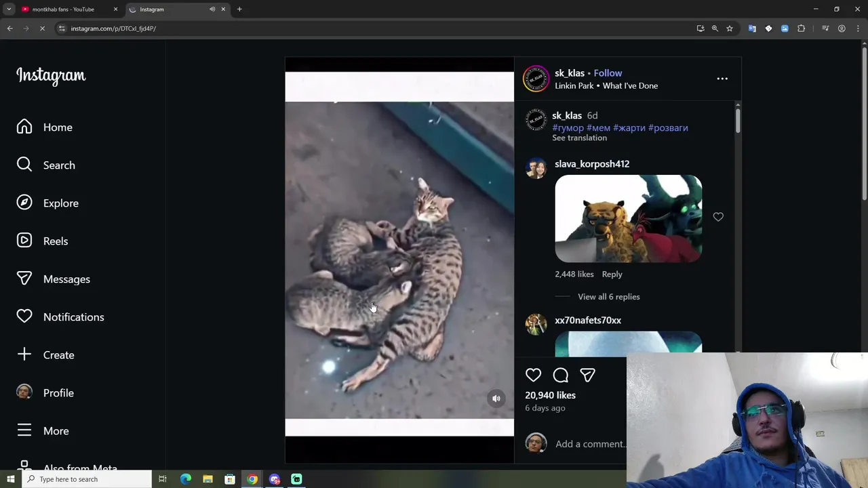This screenshot has height=488, width=868.
Task: Like the post with the heart icon
Action: [534, 375]
